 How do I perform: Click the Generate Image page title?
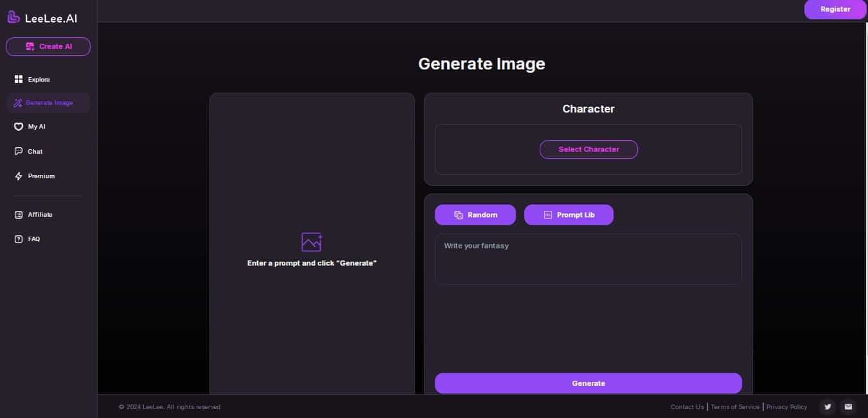pos(481,64)
